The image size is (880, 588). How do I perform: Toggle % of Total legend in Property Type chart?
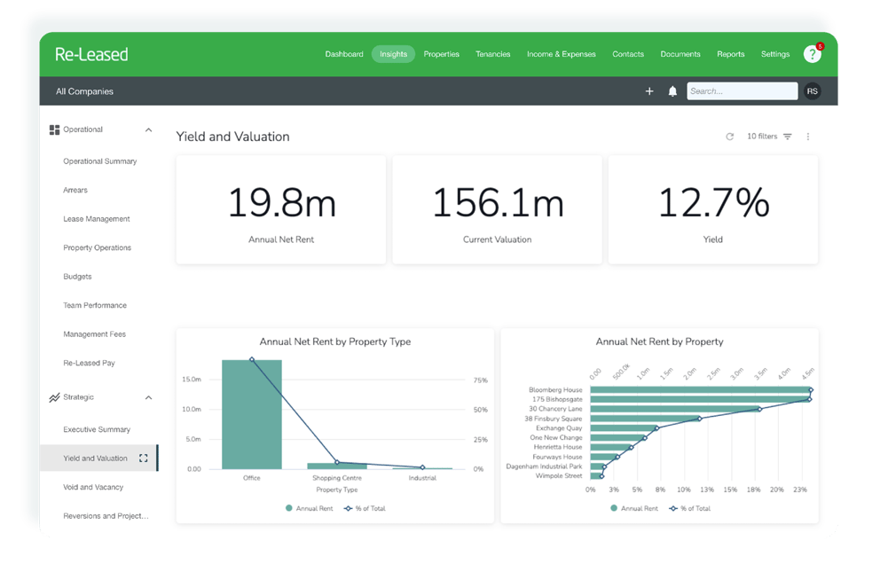click(x=365, y=508)
